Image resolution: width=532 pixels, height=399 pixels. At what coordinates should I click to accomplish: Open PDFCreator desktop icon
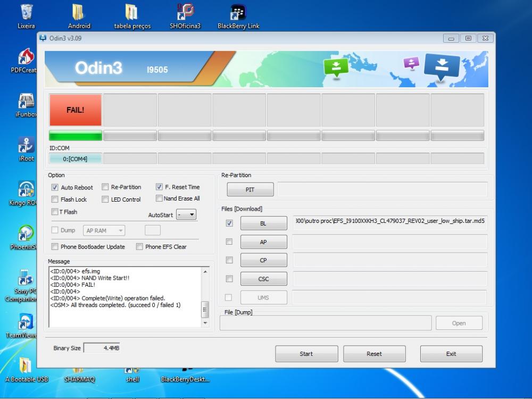point(24,61)
